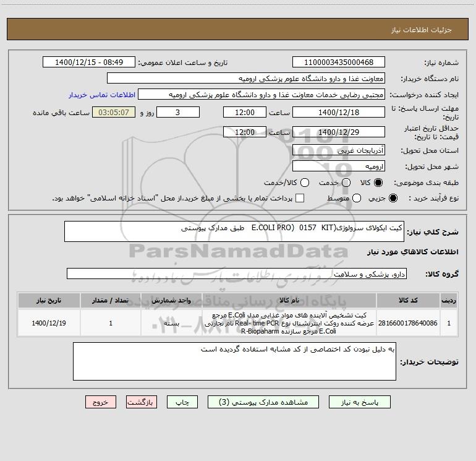Click the 'تاریخ نیاز' column header
Image resolution: width=476 pixels, height=461 pixels.
pyautogui.click(x=49, y=300)
